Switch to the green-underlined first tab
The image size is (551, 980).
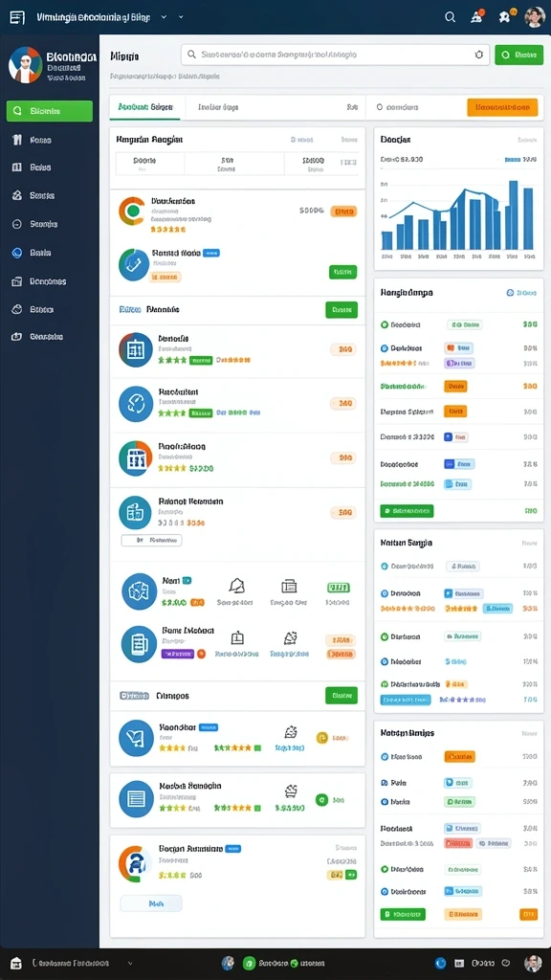coord(145,107)
